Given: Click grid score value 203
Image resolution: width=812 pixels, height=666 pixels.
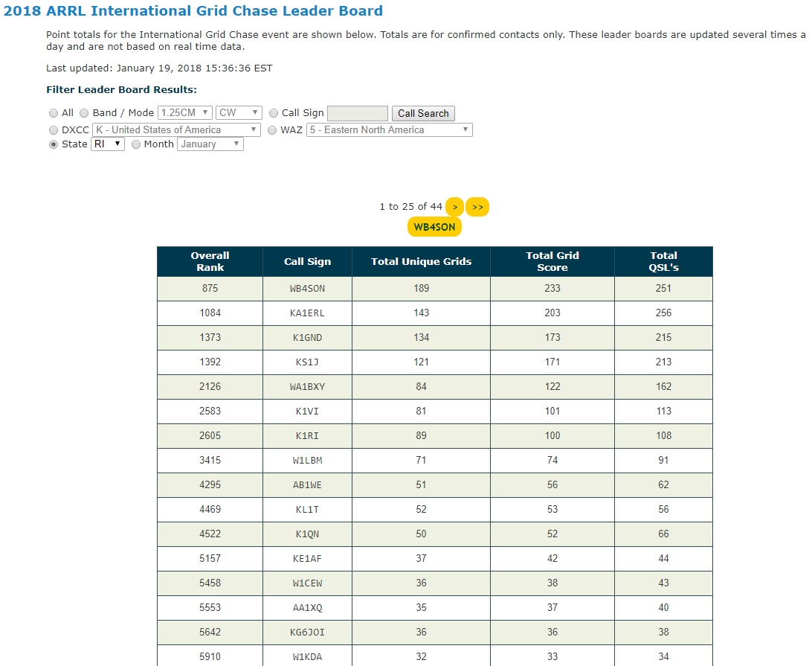Looking at the screenshot, I should (552, 313).
